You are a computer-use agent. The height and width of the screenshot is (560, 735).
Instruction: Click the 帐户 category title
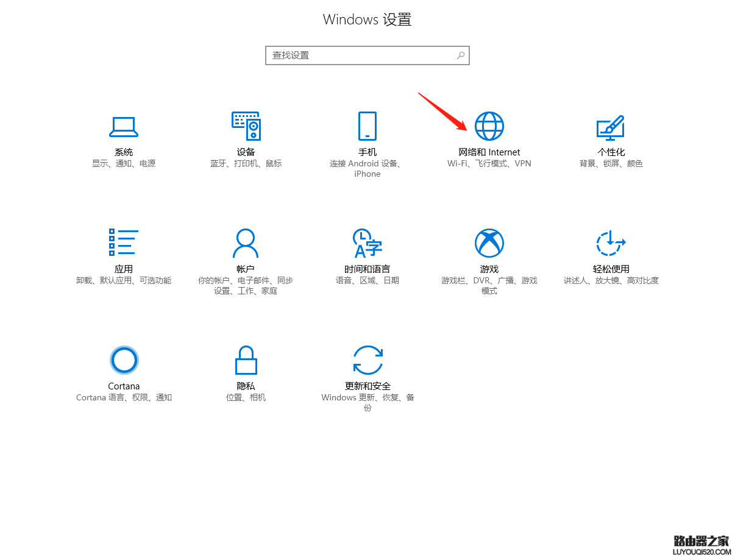point(246,269)
